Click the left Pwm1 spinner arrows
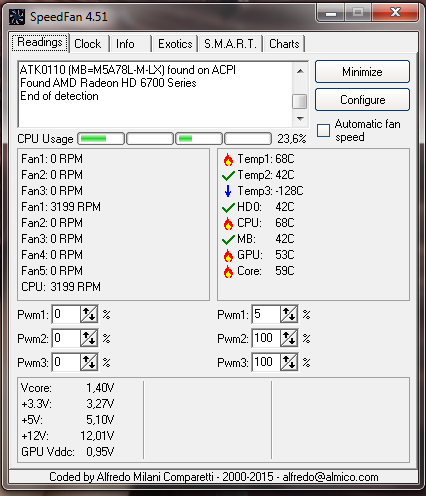The width and height of the screenshot is (426, 496). point(89,314)
